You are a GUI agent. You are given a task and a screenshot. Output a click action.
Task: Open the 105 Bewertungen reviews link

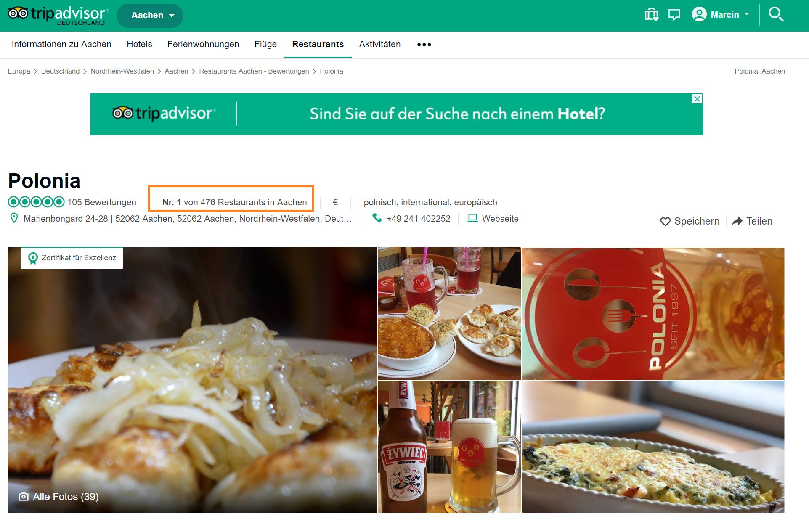[102, 202]
